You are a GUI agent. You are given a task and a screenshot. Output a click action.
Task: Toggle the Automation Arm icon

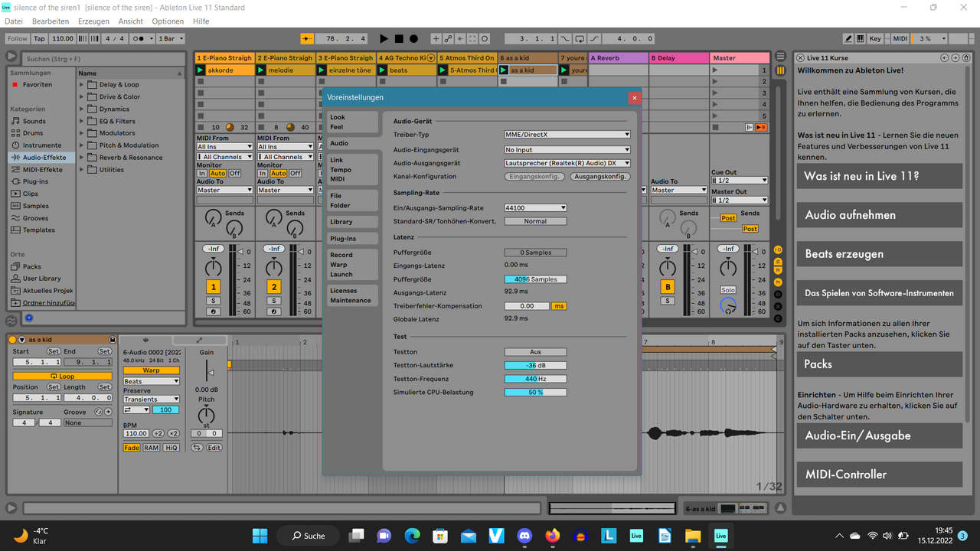click(449, 38)
